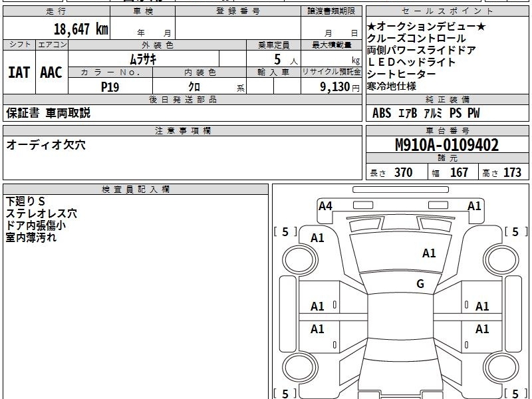Select the line ★オークションデビュー★
532x399 pixels.
(426, 27)
